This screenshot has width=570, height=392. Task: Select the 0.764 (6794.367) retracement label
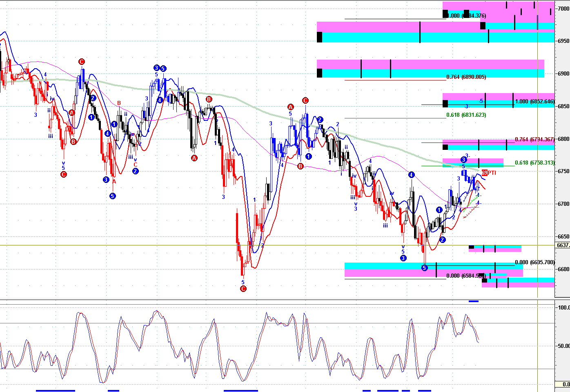point(535,139)
